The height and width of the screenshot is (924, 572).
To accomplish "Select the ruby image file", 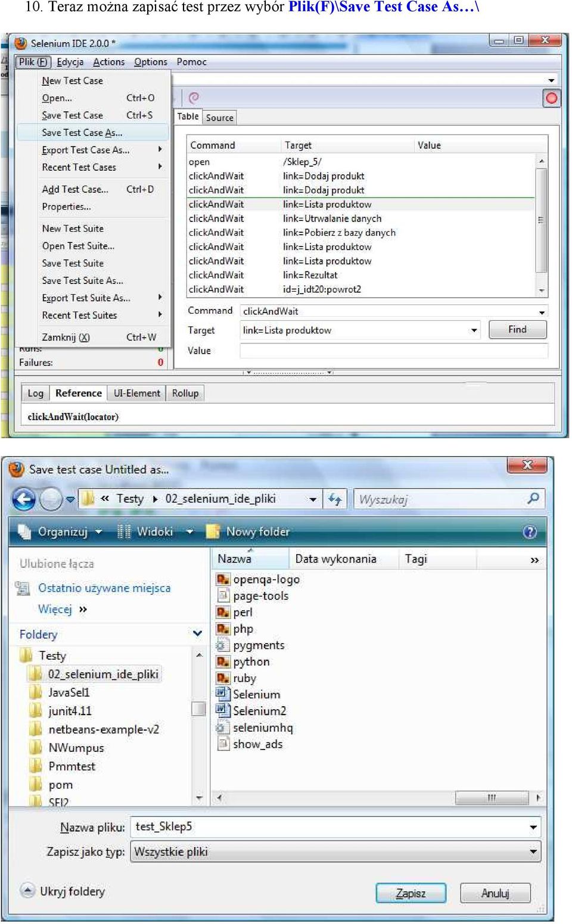I will point(237,678).
